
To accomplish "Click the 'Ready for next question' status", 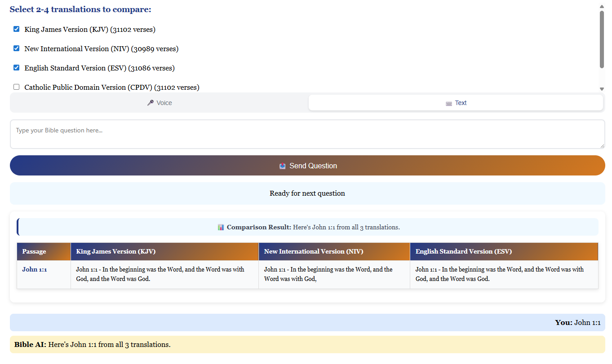I will (307, 193).
